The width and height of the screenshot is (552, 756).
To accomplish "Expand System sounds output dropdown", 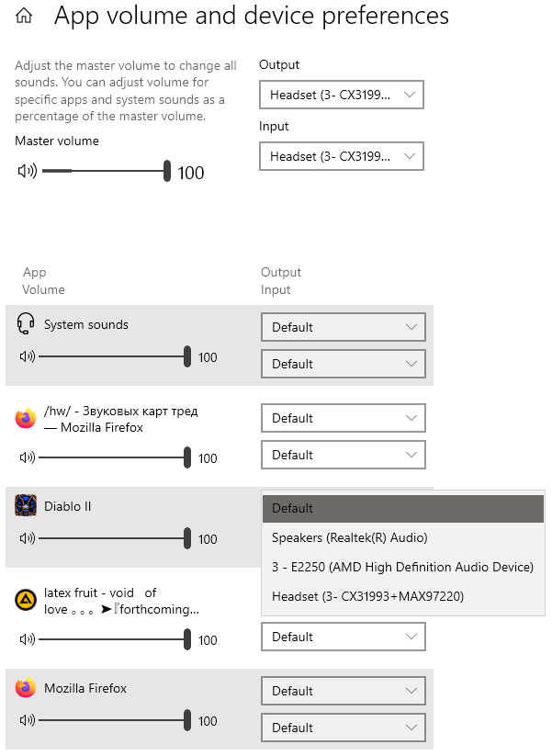I will point(344,327).
